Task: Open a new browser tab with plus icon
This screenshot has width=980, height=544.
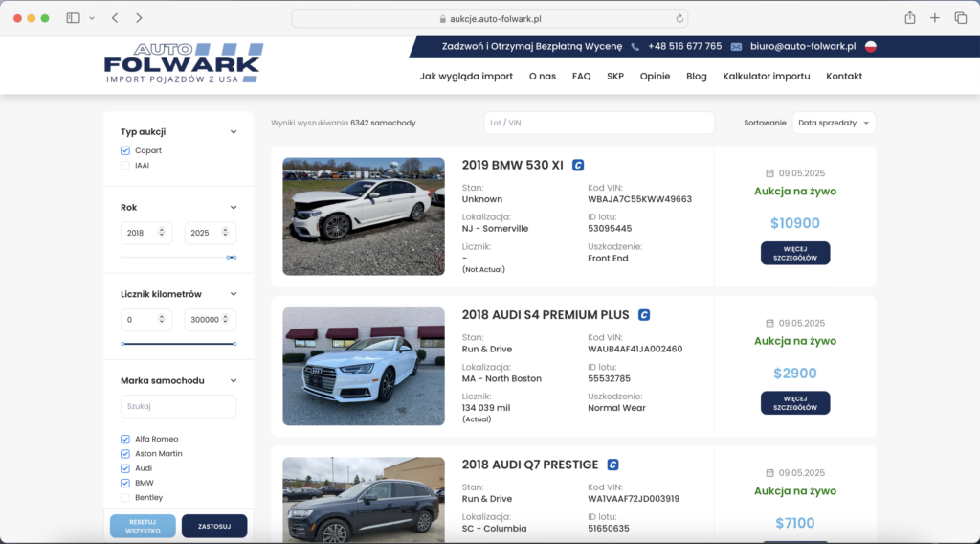Action: [x=935, y=18]
